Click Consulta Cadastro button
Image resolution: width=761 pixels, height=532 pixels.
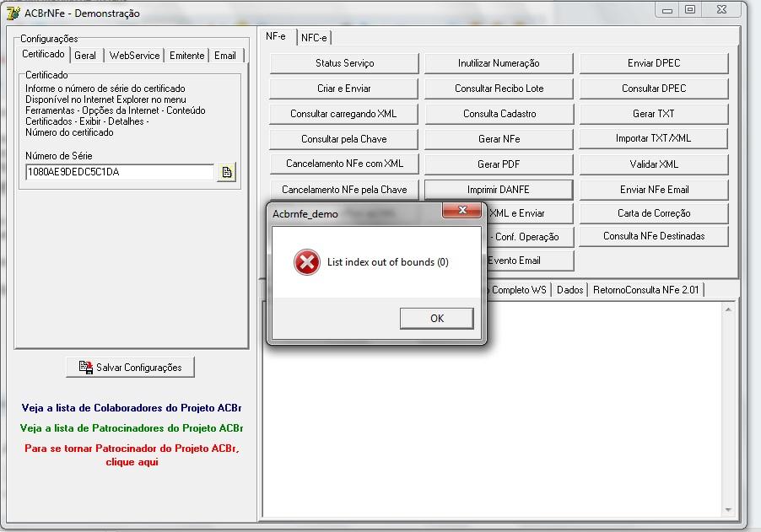(x=499, y=114)
